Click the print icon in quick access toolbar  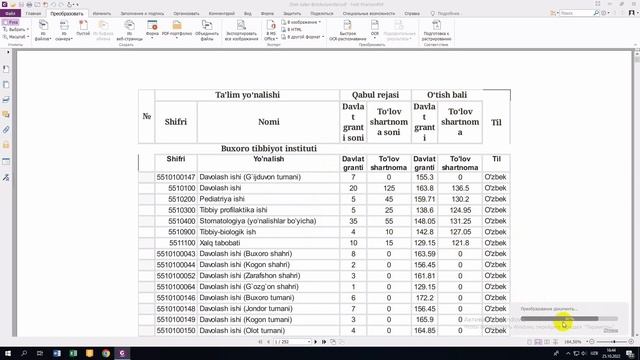[x=29, y=4]
